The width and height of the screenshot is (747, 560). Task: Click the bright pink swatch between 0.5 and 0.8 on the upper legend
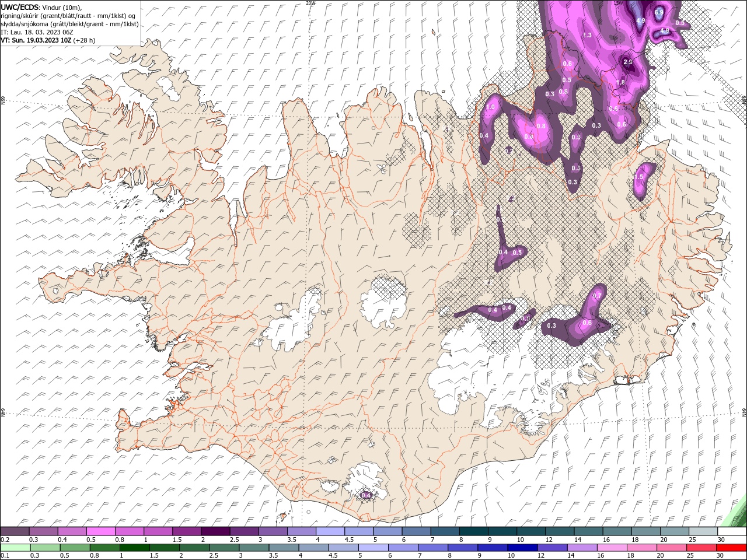pyautogui.click(x=100, y=531)
